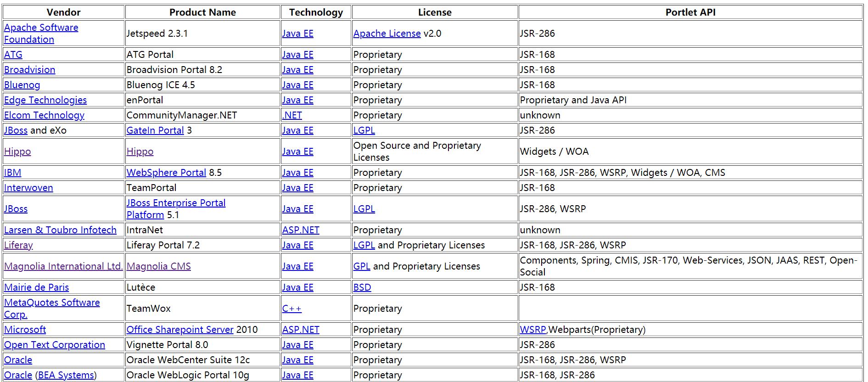Viewport: 868px width, 382px height.
Task: Click the WSRP link in the Microsoft row
Action: coord(533,330)
